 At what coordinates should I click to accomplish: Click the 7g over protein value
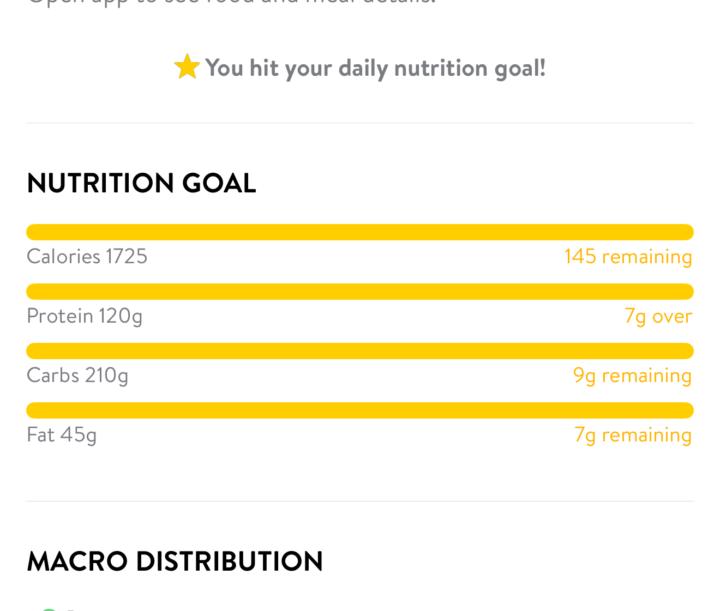[x=658, y=316]
